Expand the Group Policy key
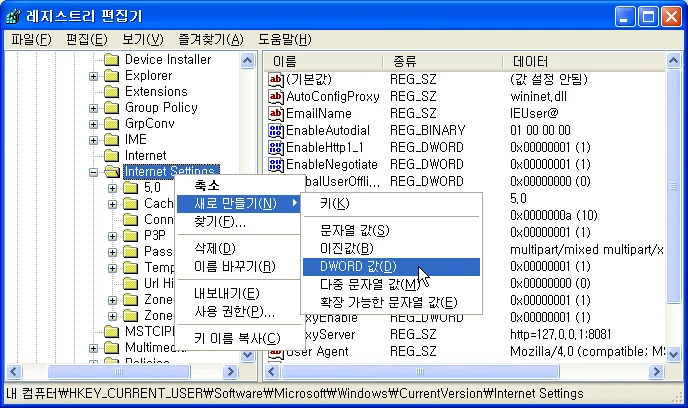 pyautogui.click(x=93, y=108)
